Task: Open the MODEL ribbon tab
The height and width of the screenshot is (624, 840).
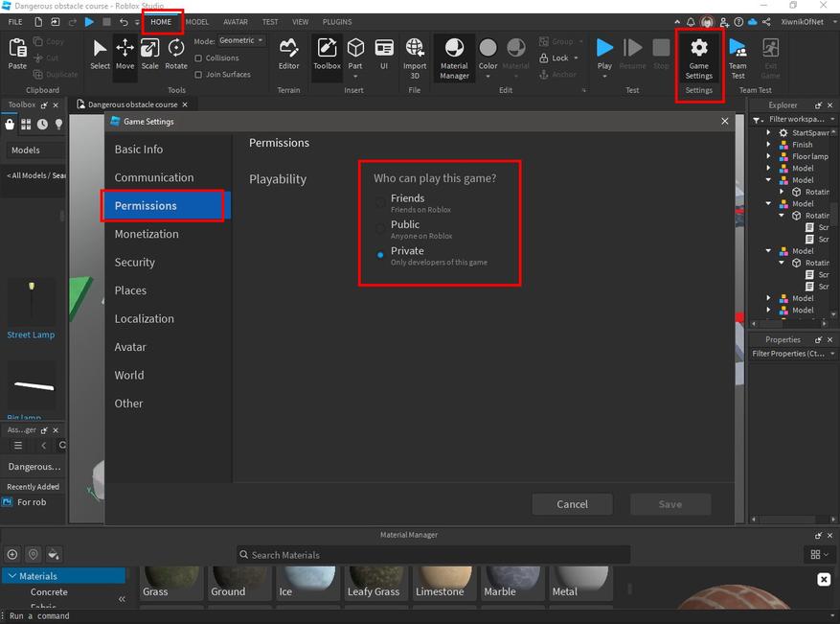Action: (x=197, y=22)
